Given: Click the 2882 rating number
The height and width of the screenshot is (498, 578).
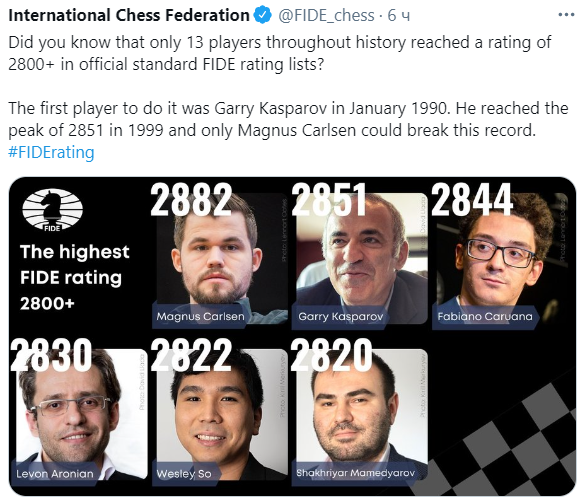Looking at the screenshot, I should point(191,199).
